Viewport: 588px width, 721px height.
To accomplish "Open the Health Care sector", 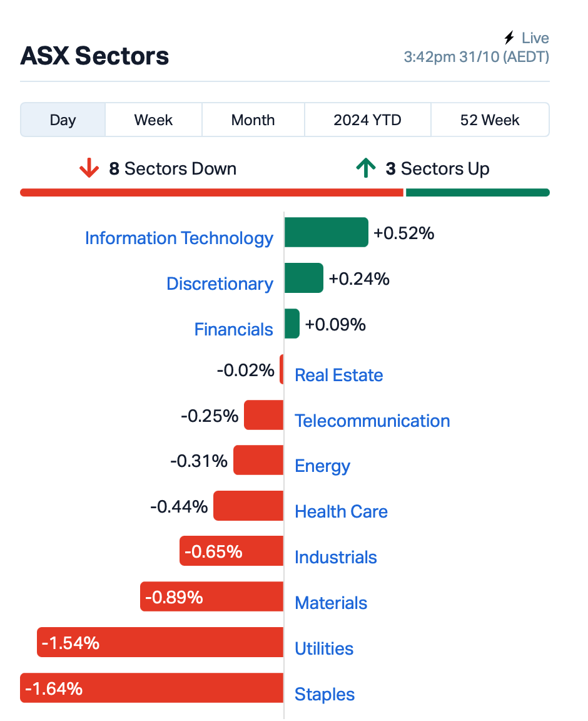I will [x=341, y=511].
